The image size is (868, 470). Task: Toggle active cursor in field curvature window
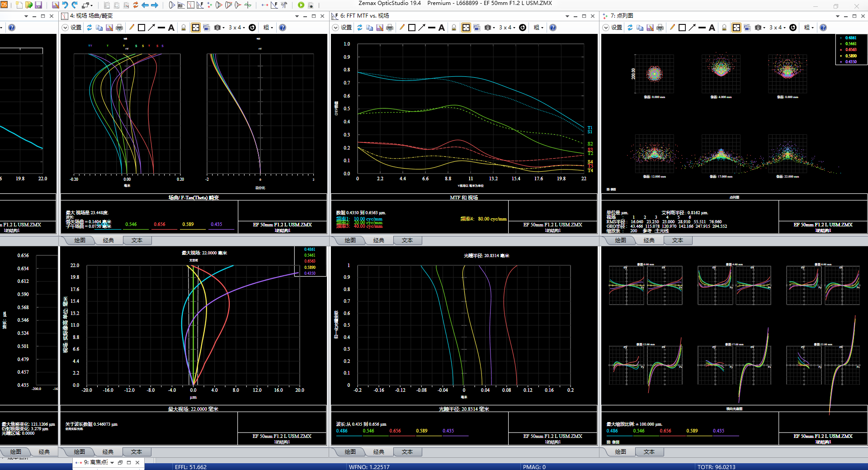click(x=195, y=28)
